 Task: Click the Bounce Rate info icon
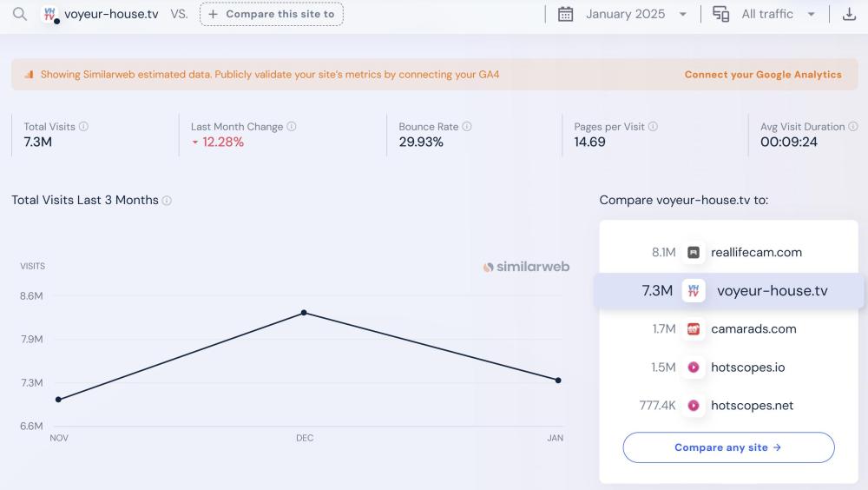467,127
